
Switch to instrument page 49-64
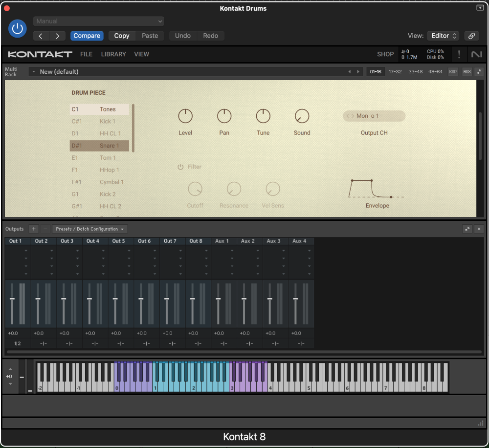tap(435, 72)
